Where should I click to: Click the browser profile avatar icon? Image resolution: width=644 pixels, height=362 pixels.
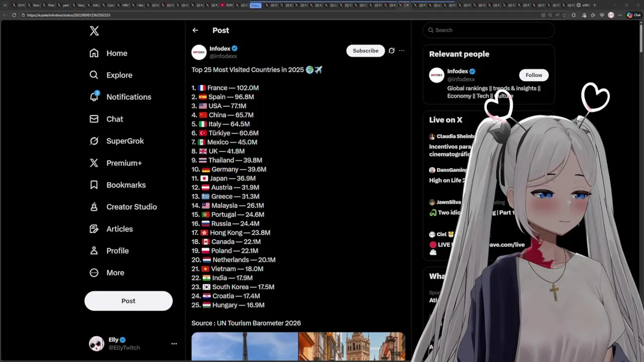(x=611, y=15)
